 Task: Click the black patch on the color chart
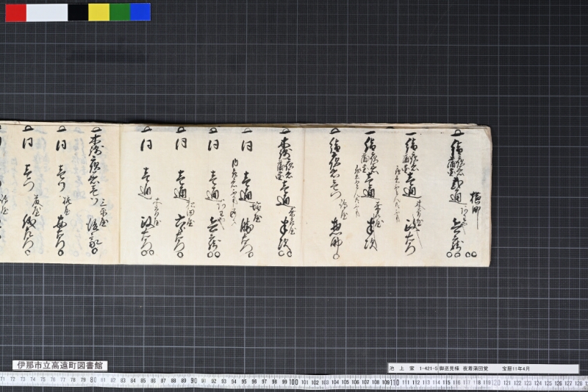tap(78, 13)
